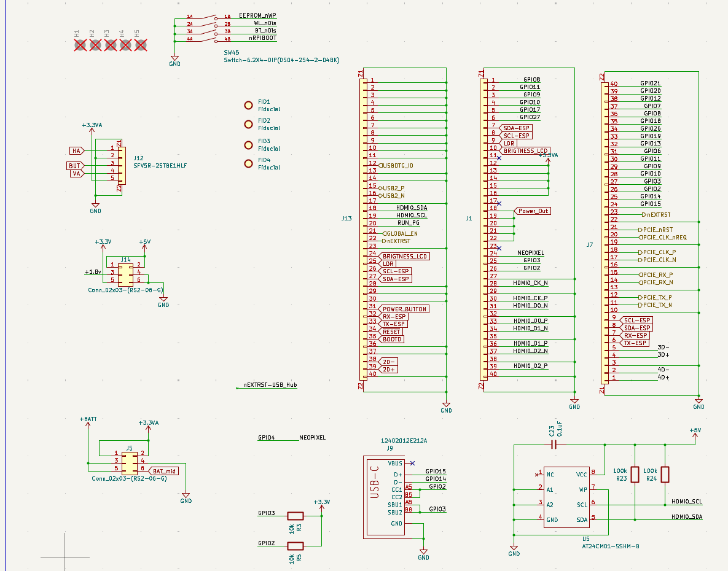
Task: Click the +BATT power symbol
Action: coord(88,419)
